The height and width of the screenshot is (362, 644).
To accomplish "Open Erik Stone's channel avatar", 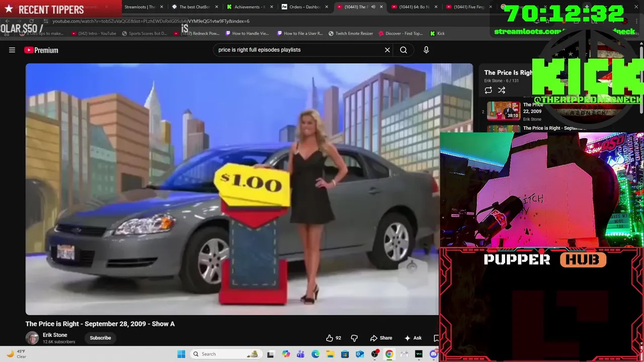I will 32,338.
